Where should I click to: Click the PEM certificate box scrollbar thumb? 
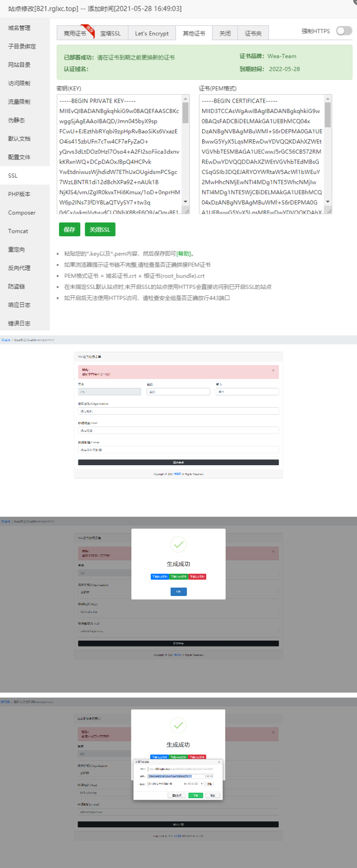(x=328, y=115)
